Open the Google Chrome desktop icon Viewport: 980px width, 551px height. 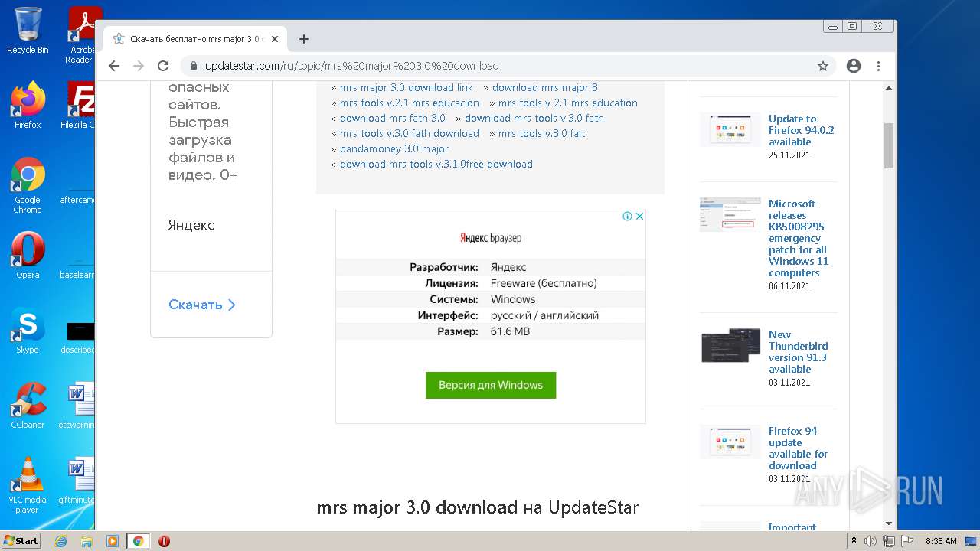point(28,186)
